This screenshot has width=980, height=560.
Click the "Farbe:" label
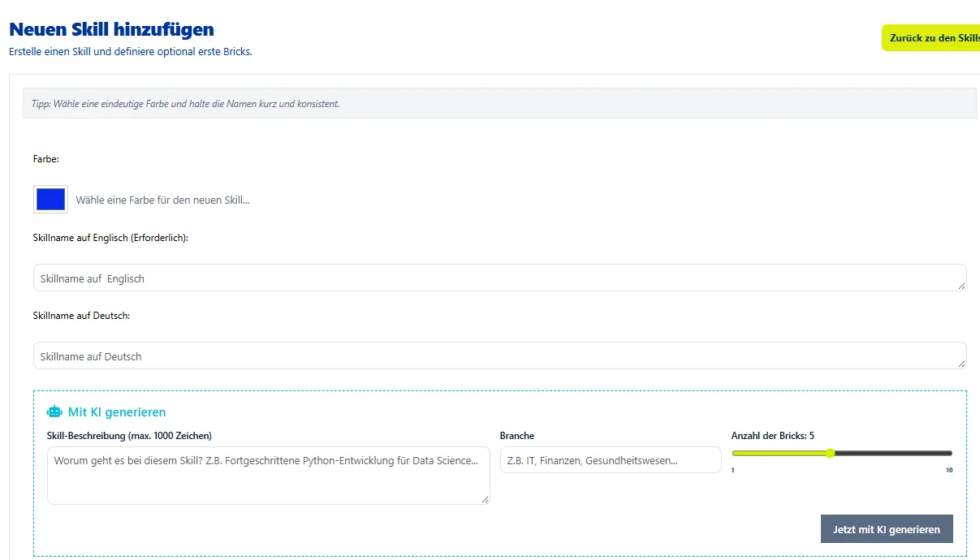(x=46, y=160)
